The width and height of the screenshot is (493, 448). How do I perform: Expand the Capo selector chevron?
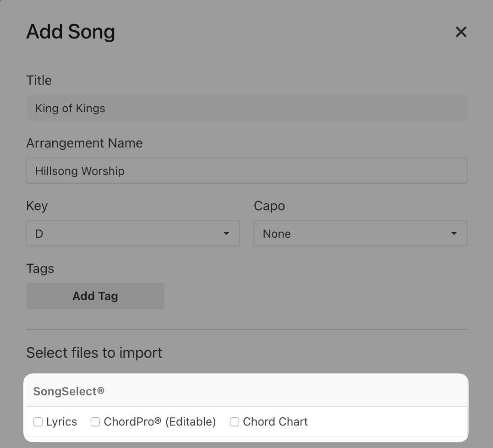point(454,233)
